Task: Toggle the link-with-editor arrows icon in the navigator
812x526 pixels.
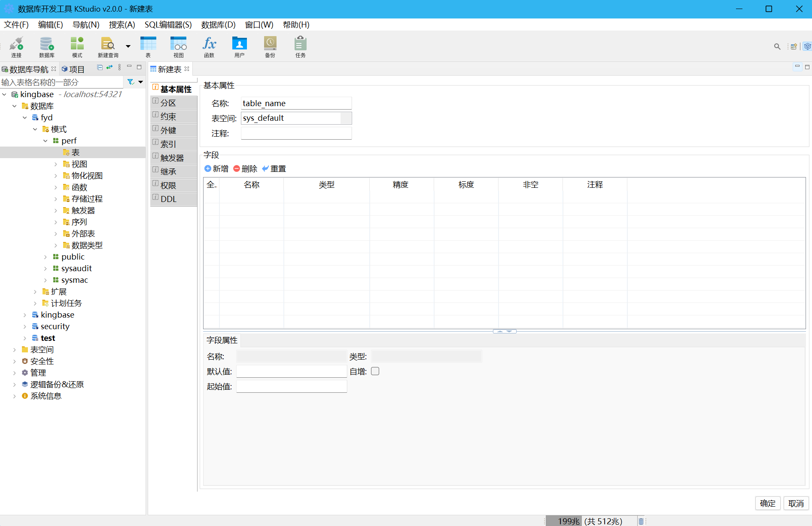Action: click(x=109, y=67)
